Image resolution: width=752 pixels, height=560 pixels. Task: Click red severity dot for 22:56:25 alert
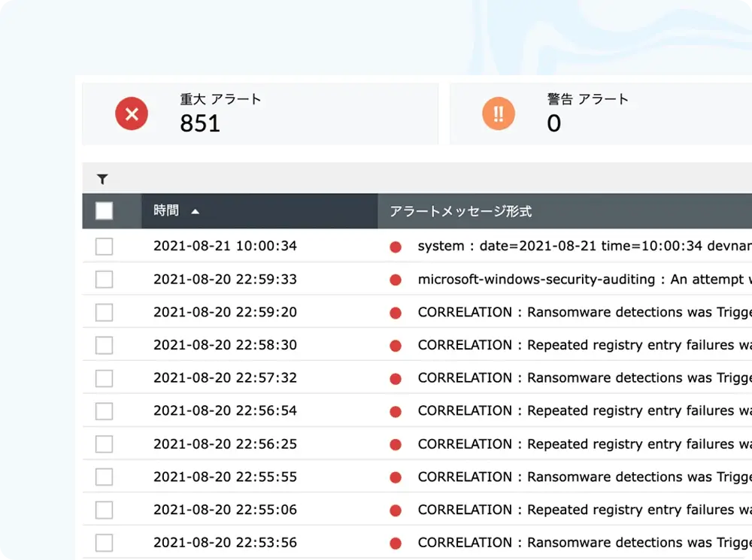tap(396, 445)
